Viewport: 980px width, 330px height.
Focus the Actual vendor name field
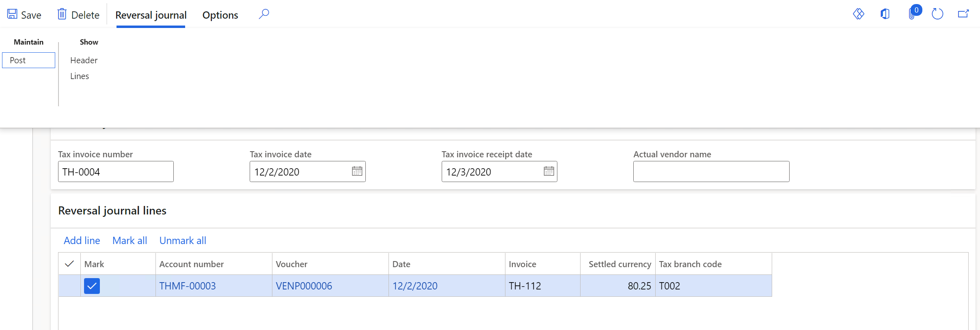point(711,171)
